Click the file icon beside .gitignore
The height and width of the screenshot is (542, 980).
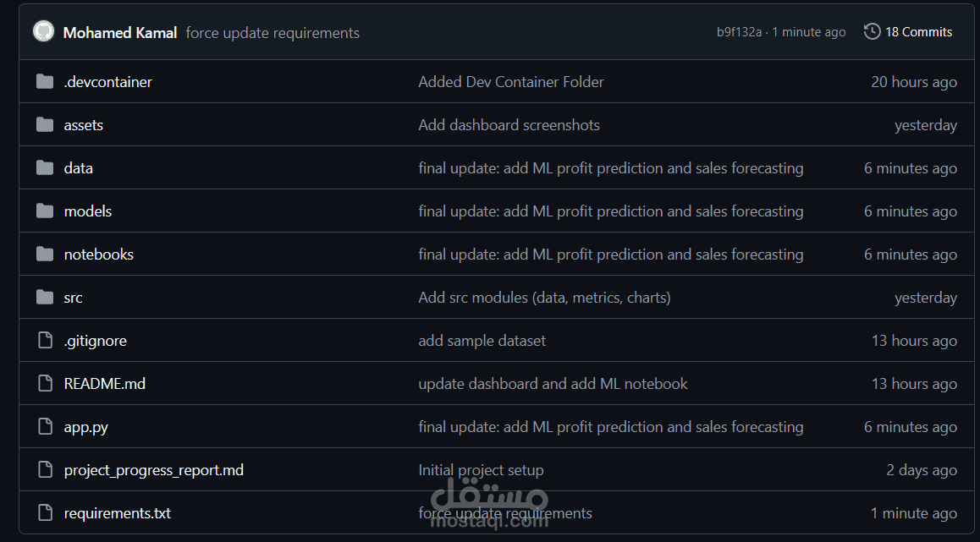tap(45, 341)
